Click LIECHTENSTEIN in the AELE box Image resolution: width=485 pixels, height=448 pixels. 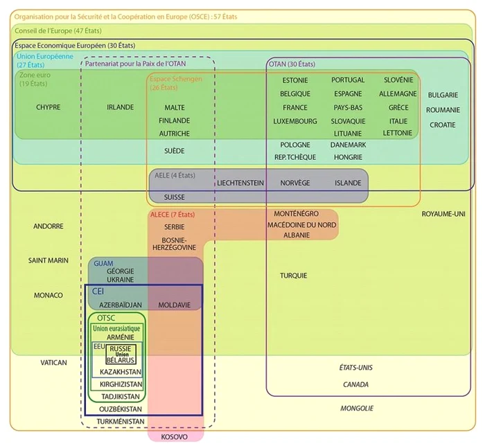click(240, 183)
